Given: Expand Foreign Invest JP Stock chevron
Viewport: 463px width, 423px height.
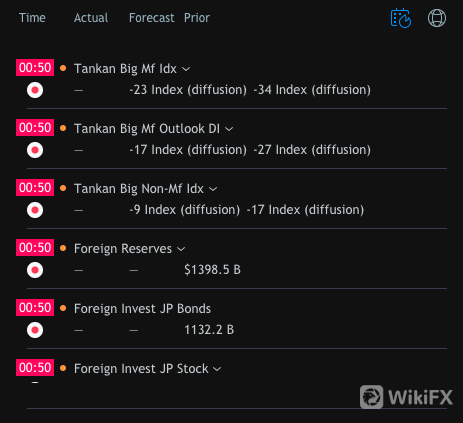Looking at the screenshot, I should pos(217,369).
